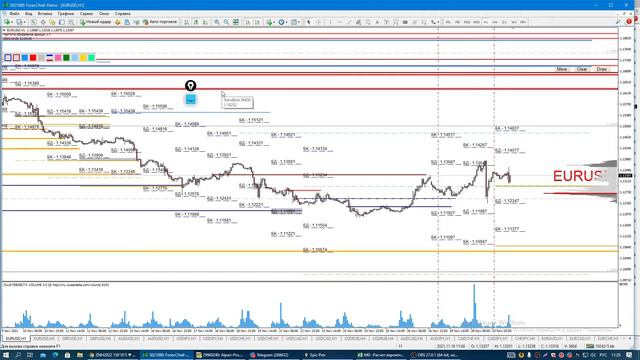This screenshot has width=640, height=360.
Task: Open the search magnifier icon
Action: [618, 22]
